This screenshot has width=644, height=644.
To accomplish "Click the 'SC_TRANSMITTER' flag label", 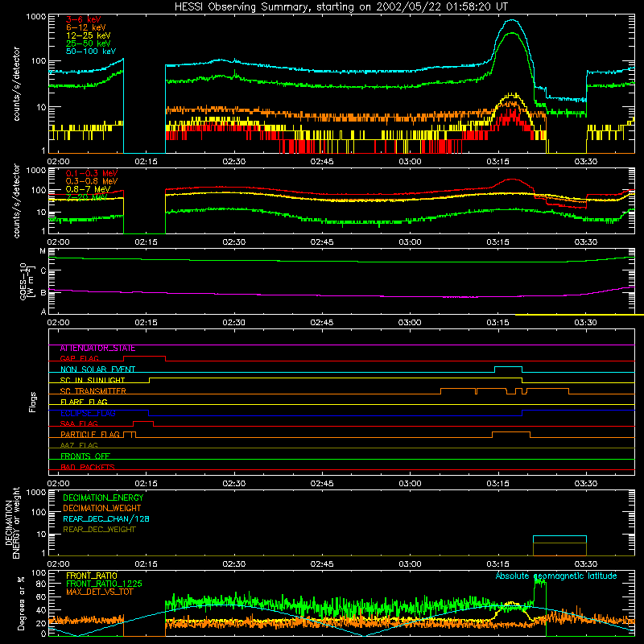I will 93,391.
